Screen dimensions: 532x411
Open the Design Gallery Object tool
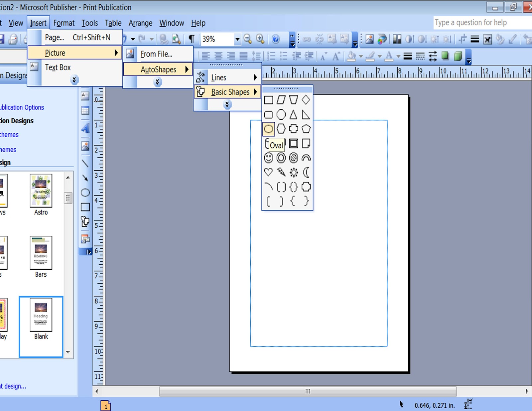pos(85,239)
